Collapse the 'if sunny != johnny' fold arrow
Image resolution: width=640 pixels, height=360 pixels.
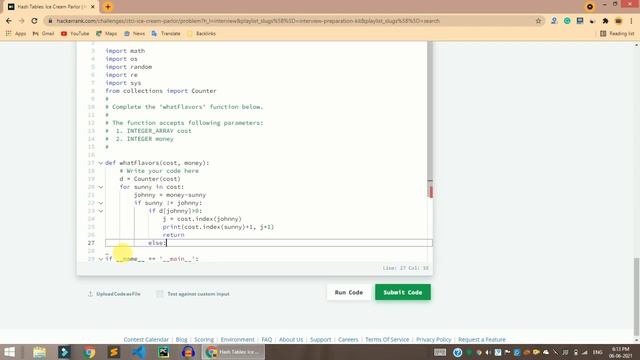pos(101,203)
